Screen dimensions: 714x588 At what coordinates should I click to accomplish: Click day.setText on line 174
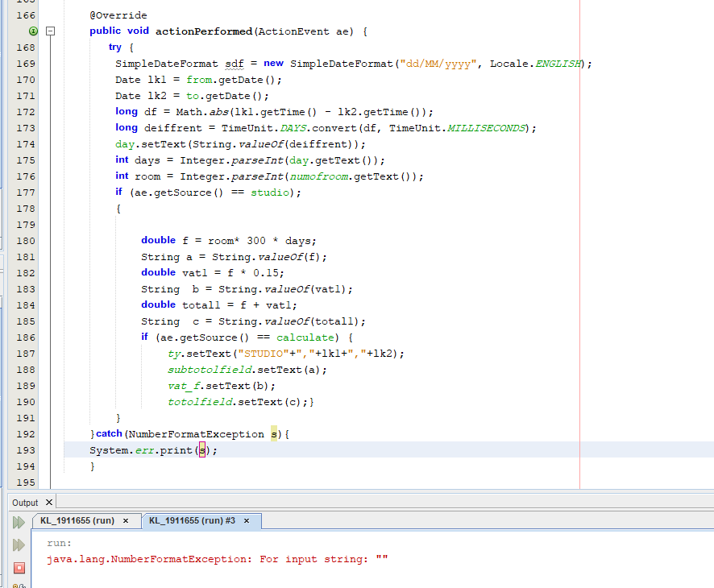click(x=150, y=144)
